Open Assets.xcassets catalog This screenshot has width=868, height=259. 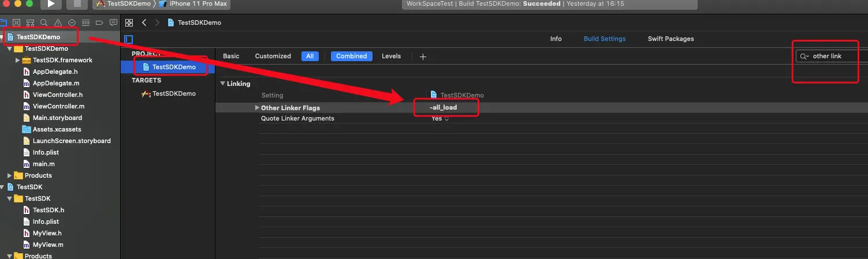coord(57,129)
